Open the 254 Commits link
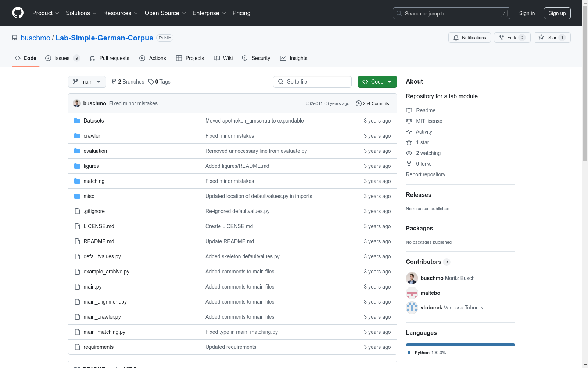The width and height of the screenshot is (588, 368). point(372,103)
